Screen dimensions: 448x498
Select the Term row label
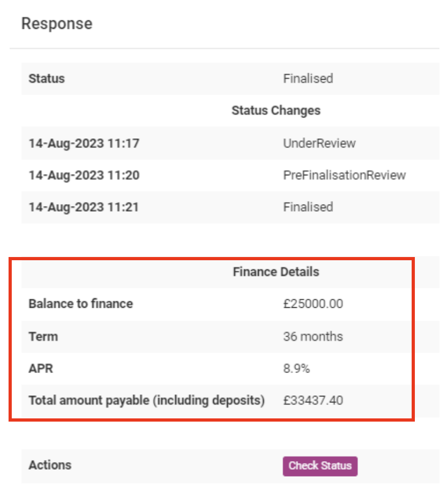click(43, 337)
